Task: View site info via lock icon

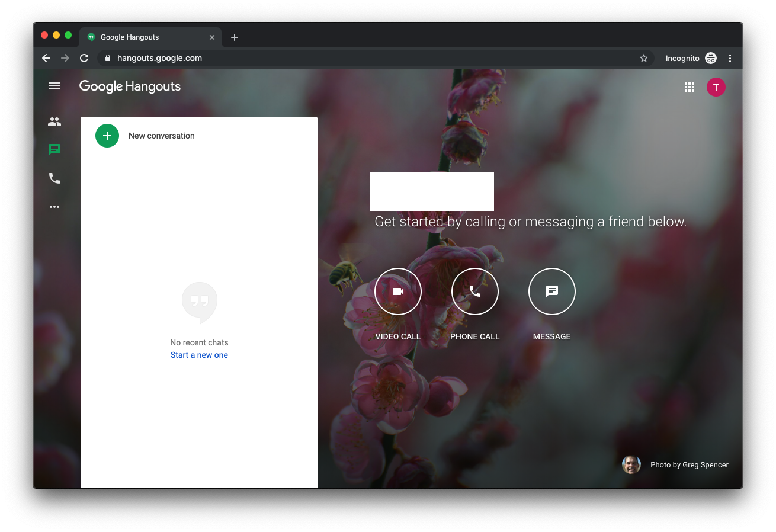Action: (108, 58)
